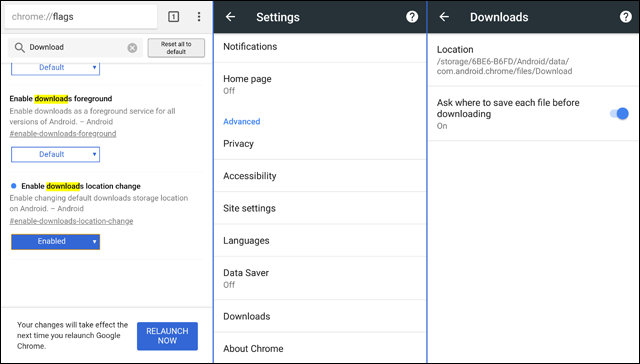Screen dimensions: 640x364
Task: Open help on the Downloads screen
Action: (625, 17)
